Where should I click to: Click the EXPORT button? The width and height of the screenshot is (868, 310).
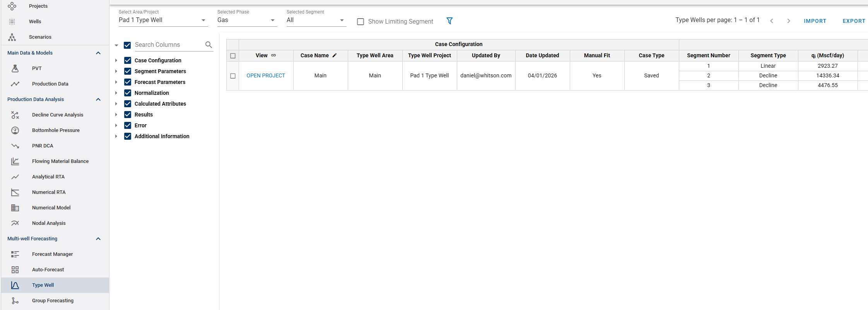(x=854, y=21)
